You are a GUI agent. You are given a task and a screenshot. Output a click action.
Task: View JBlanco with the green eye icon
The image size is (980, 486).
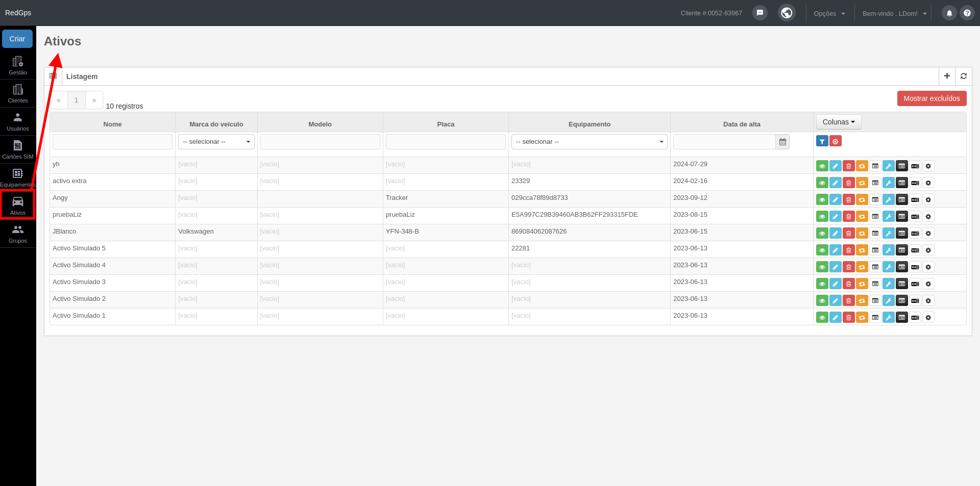pos(822,233)
